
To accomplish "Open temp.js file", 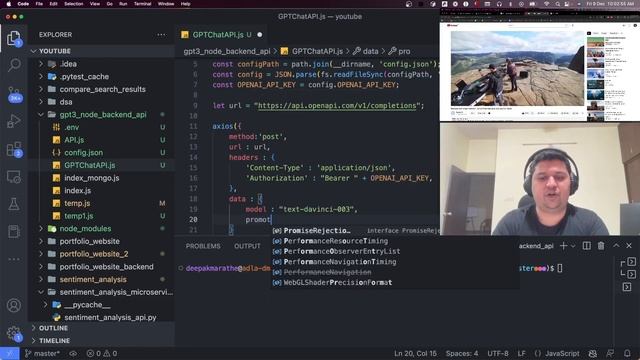I will click(77, 203).
